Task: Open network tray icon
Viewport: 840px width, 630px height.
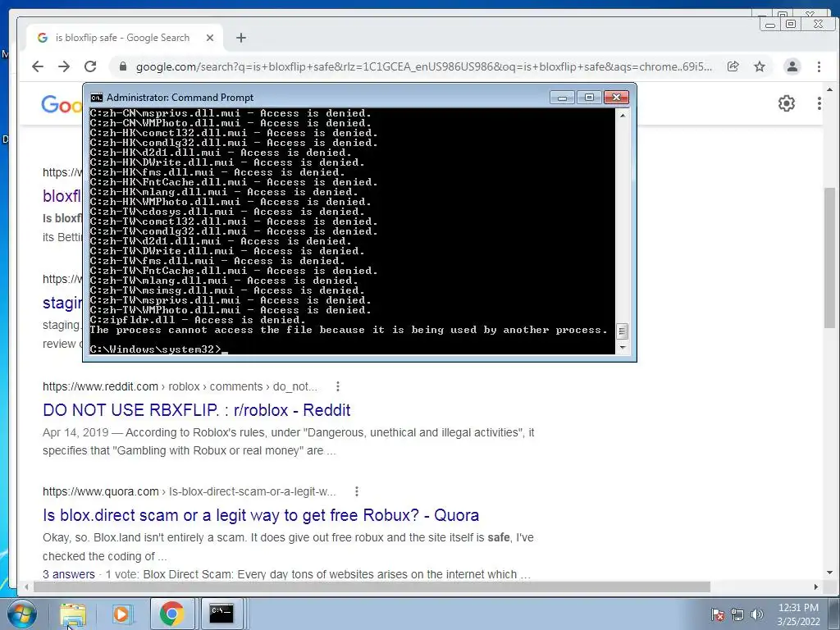Action: [x=737, y=614]
